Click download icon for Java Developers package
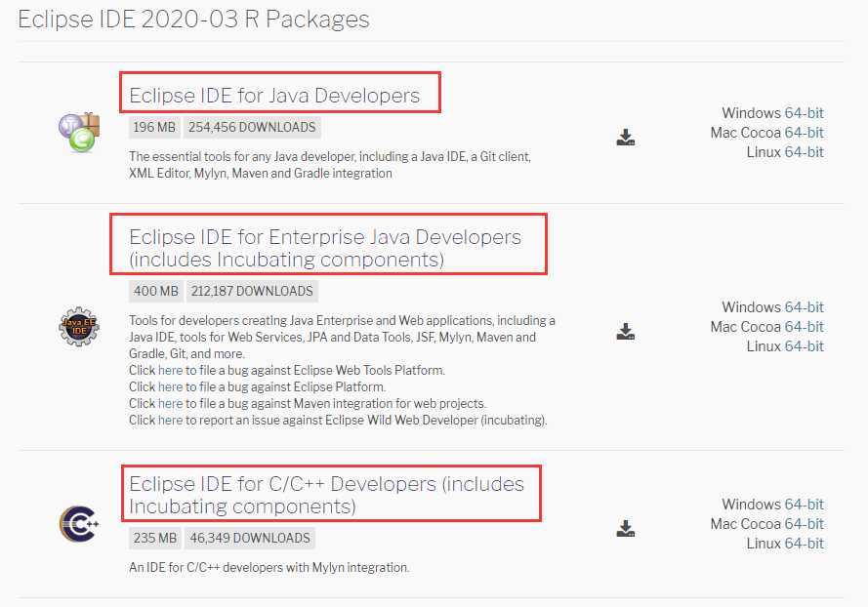This screenshot has height=607, width=868. [x=626, y=138]
